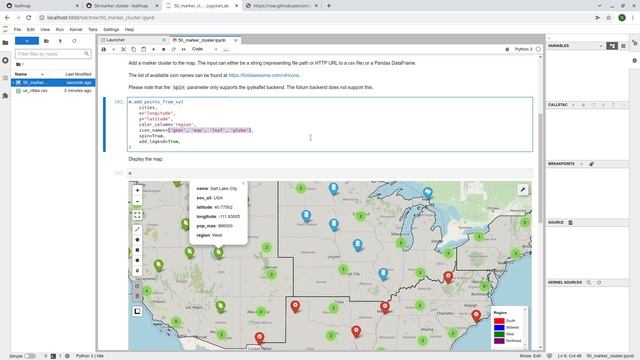Viewport: 640px width, 360px height.
Task: Create a new folder in file browser
Action: pos(46,41)
